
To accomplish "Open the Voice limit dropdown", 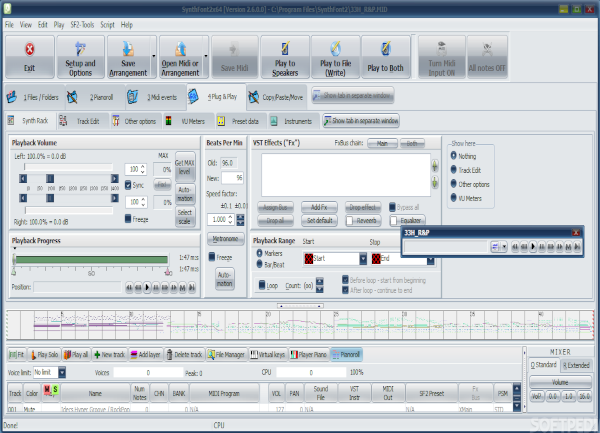I will pyautogui.click(x=62, y=372).
